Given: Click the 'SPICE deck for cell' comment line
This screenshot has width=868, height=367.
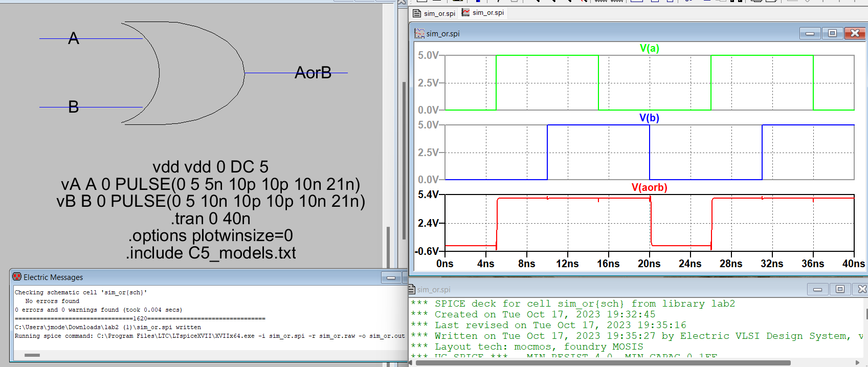Looking at the screenshot, I should coord(573,304).
